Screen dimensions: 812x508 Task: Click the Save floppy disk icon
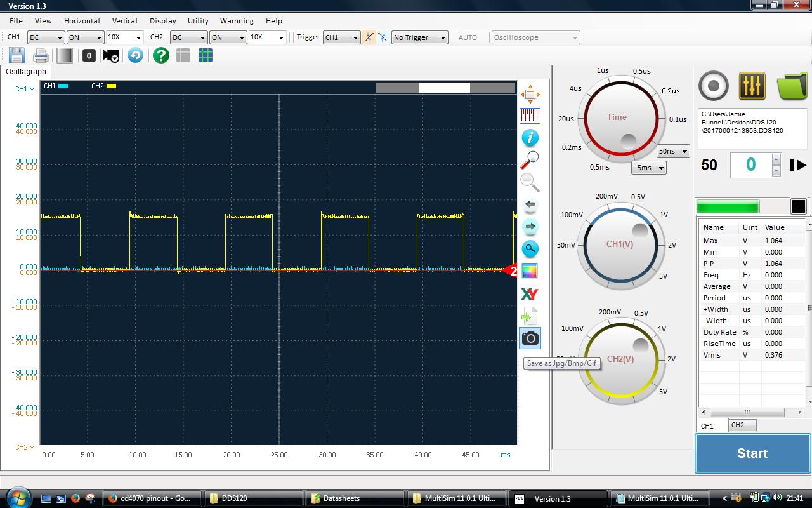point(16,55)
